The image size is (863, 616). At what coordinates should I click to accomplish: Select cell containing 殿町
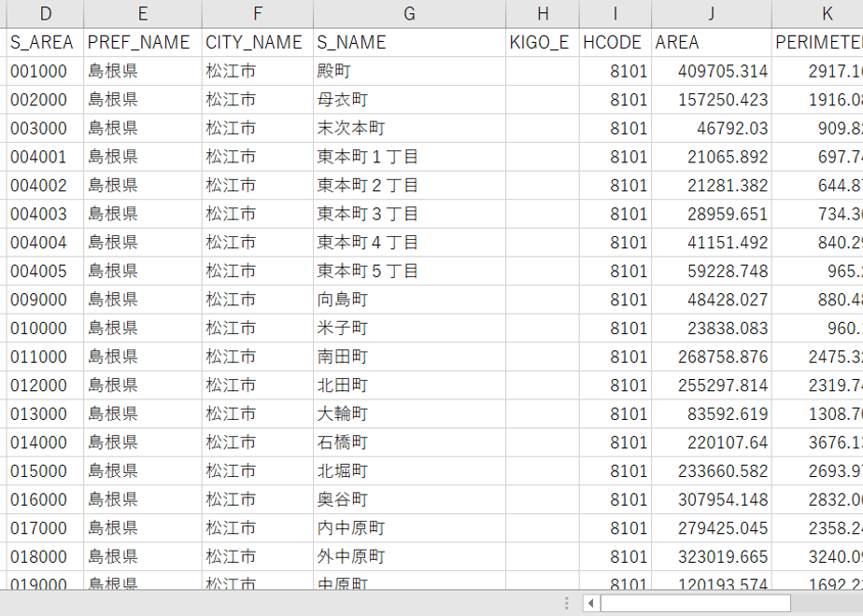(x=409, y=71)
